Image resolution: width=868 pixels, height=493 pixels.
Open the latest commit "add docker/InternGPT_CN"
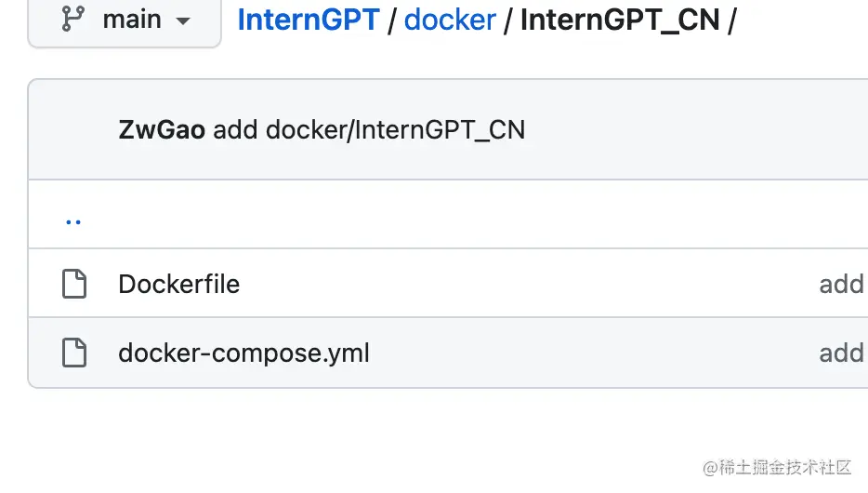[369, 129]
